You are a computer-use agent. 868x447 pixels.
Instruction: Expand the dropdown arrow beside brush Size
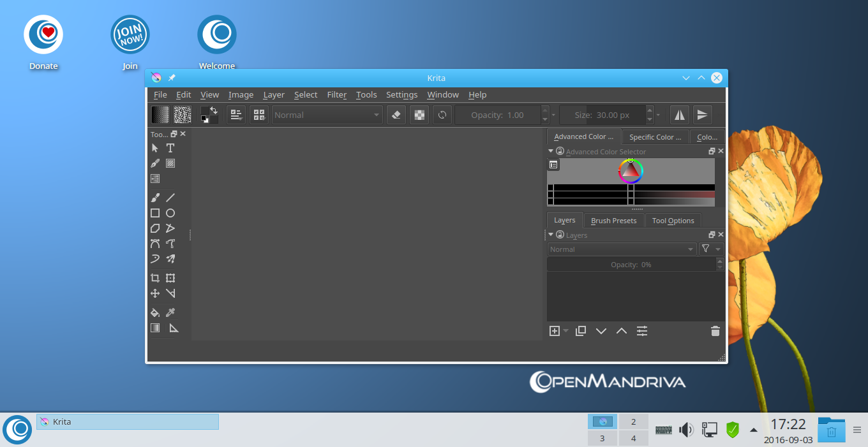[658, 115]
